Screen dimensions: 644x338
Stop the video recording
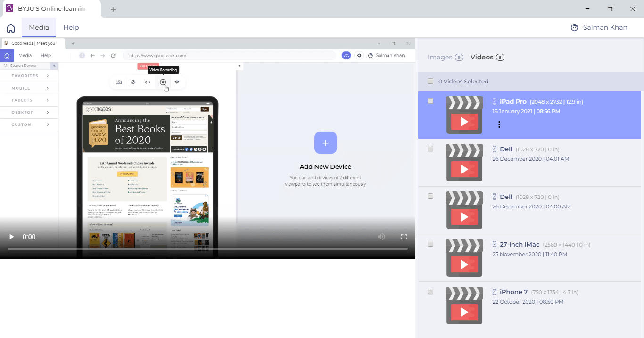pos(163,82)
